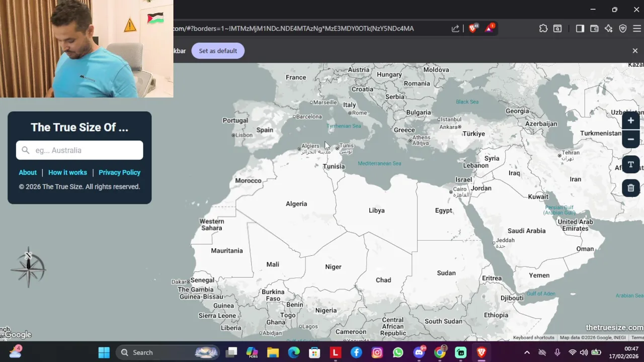644x362 pixels.
Task: Open the Keyboard shortcuts map link
Action: [x=534, y=338]
